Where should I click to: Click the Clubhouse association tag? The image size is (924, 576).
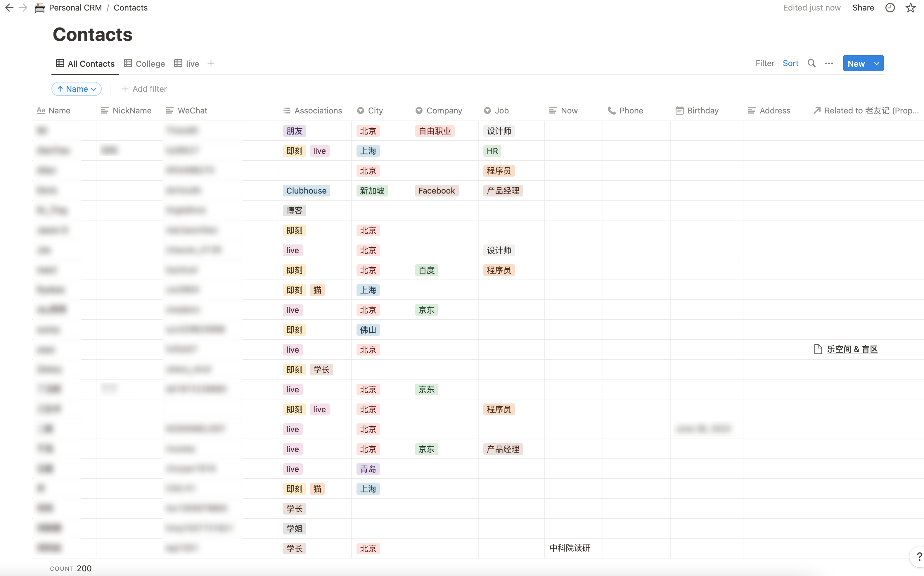coord(306,190)
